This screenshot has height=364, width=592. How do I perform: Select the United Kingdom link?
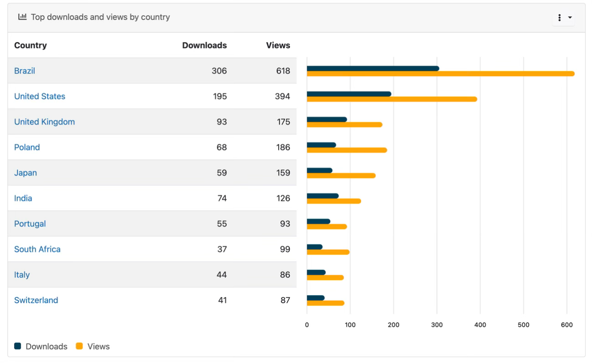pos(45,122)
